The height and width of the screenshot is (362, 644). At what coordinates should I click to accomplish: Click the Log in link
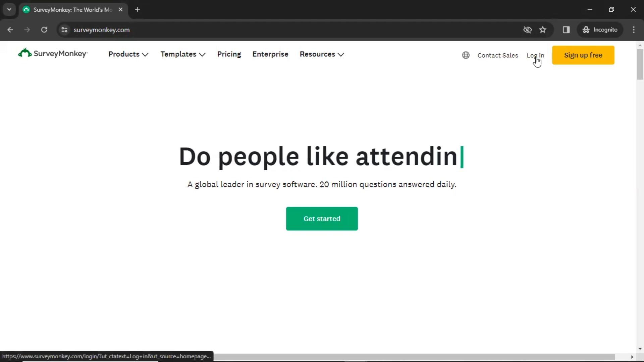coord(535,55)
